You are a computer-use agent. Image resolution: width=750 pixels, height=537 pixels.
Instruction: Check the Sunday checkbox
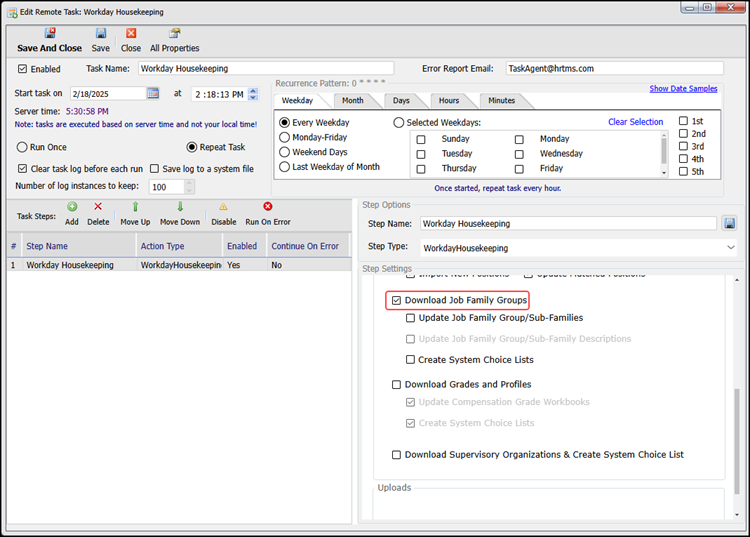[421, 139]
